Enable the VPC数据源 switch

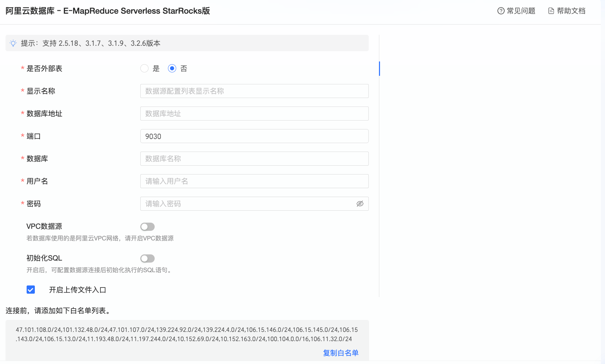(x=147, y=227)
